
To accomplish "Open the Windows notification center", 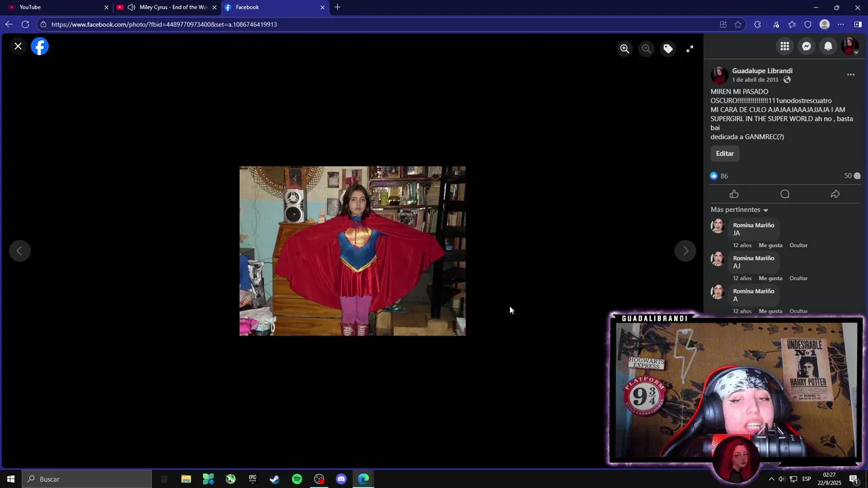I will (x=854, y=479).
